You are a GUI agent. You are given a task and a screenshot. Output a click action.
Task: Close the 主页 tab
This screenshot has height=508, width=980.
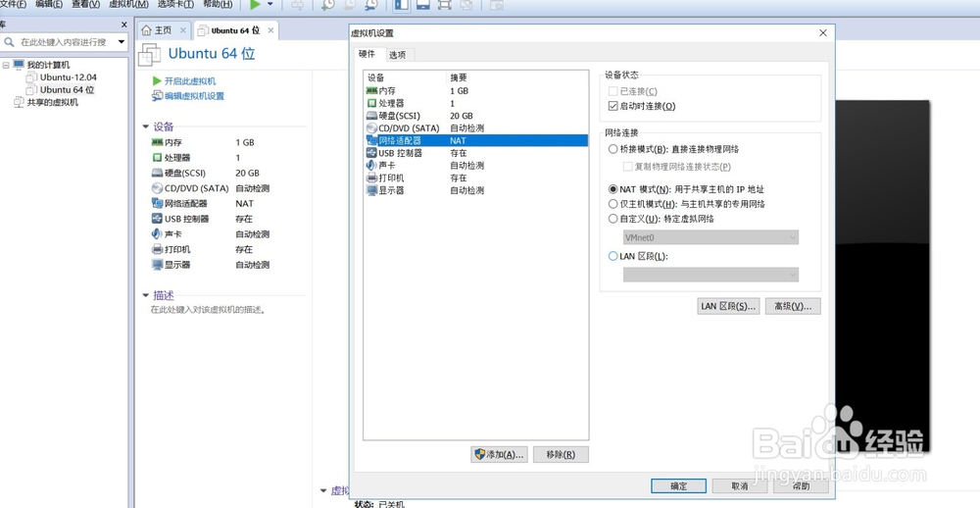[183, 30]
